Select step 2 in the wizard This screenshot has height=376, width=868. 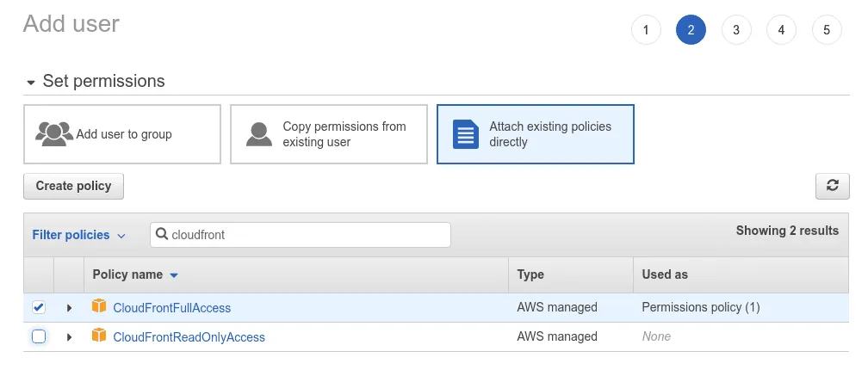pyautogui.click(x=691, y=30)
